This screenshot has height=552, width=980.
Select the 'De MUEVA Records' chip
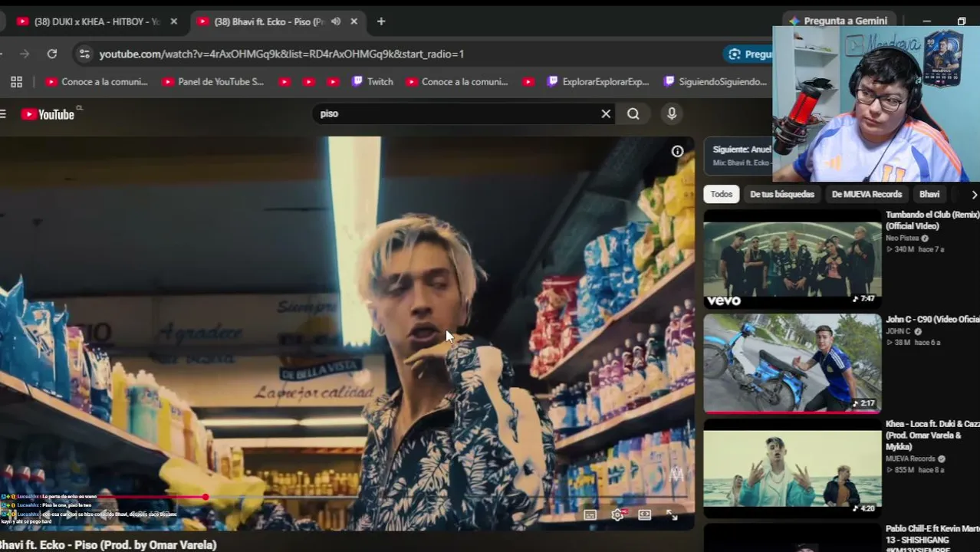[867, 195]
